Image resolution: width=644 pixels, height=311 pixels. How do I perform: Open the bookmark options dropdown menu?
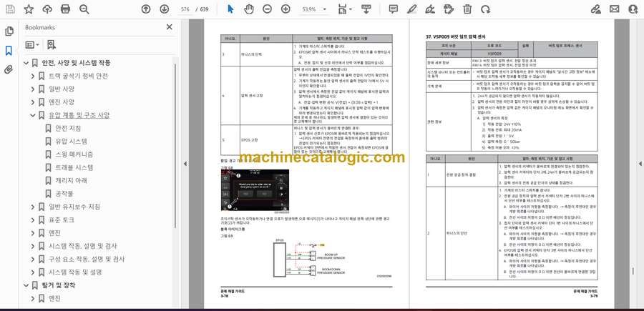pos(32,45)
